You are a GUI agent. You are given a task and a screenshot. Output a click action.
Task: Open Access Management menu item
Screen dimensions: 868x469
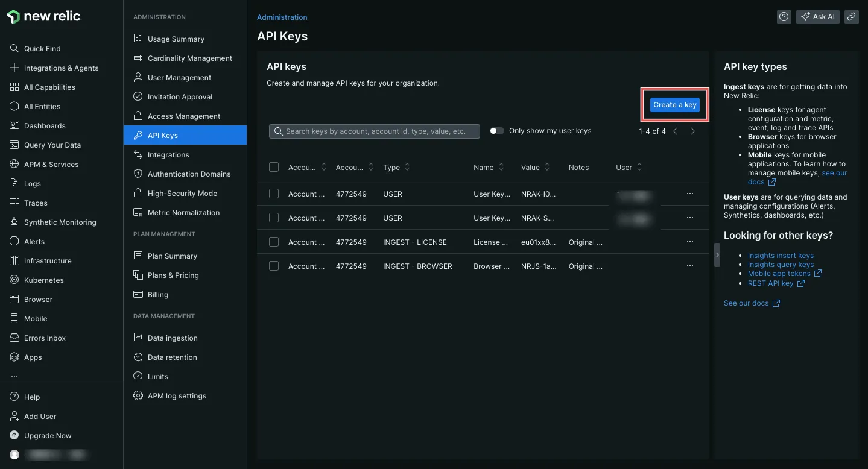(185, 116)
